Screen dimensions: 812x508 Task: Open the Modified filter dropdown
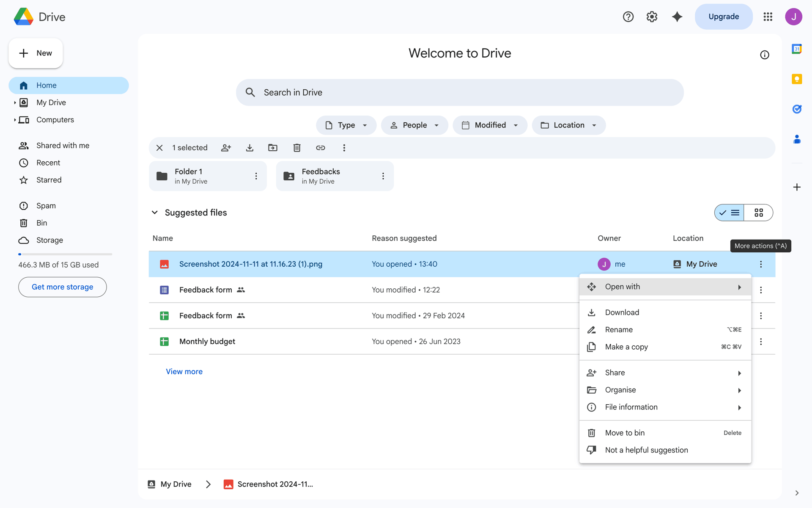coord(490,125)
